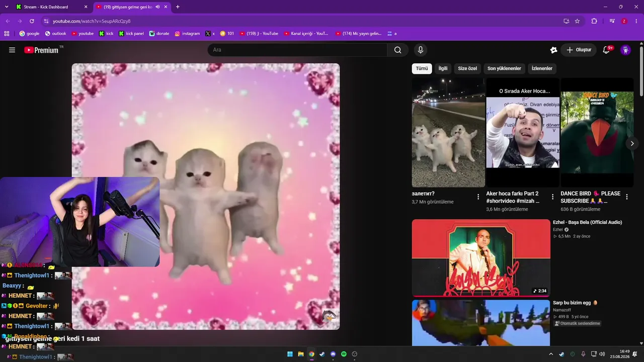Click the YouTube search magnifier button
The width and height of the screenshot is (644, 362).
pyautogui.click(x=397, y=50)
